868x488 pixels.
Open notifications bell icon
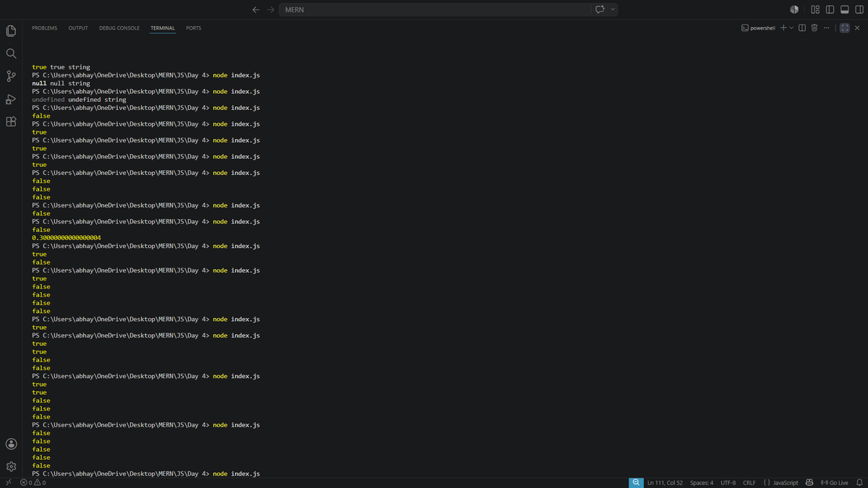click(x=859, y=482)
